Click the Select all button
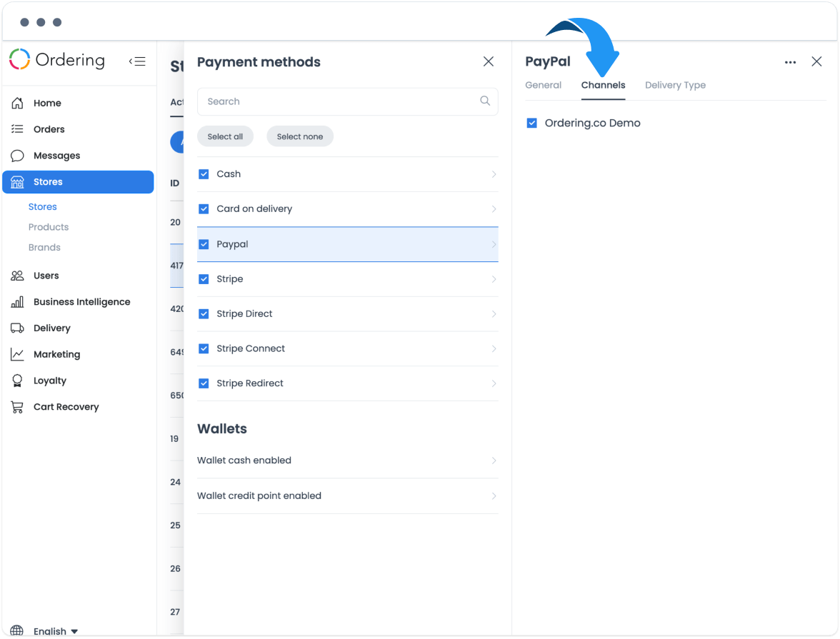 click(225, 136)
